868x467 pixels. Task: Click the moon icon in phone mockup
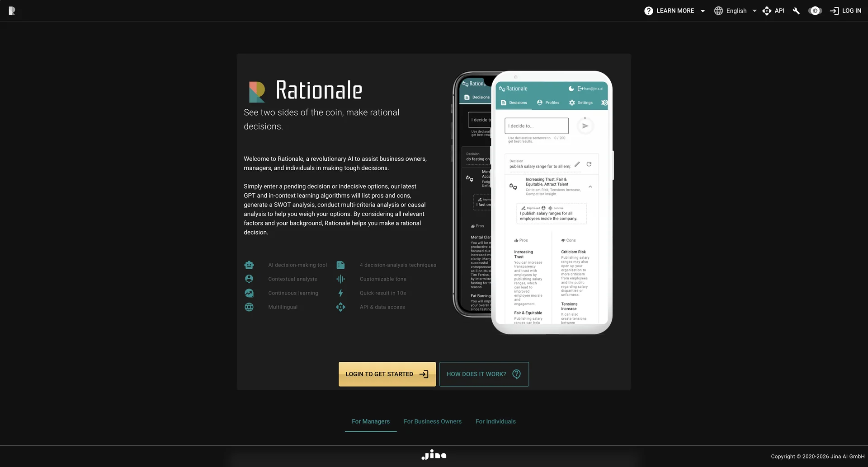pos(571,89)
